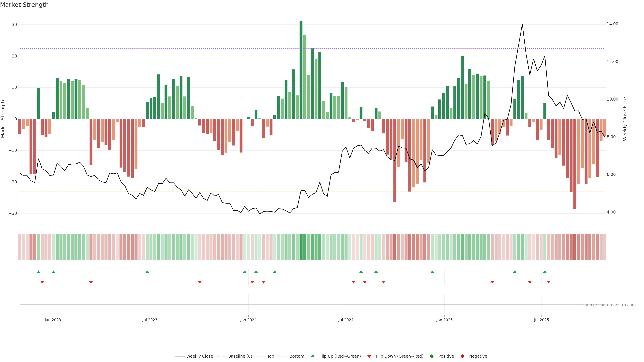Screen dimensions: 644x362
Task: Click the Flip Up green triangle legend icon
Action: tap(312, 356)
